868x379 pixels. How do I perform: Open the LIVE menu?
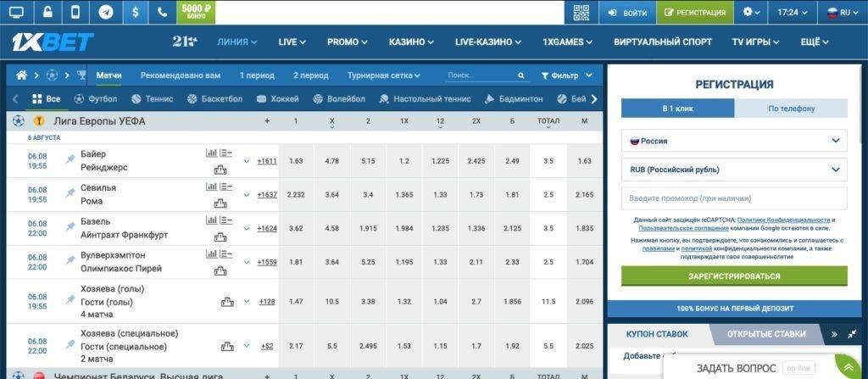click(292, 42)
